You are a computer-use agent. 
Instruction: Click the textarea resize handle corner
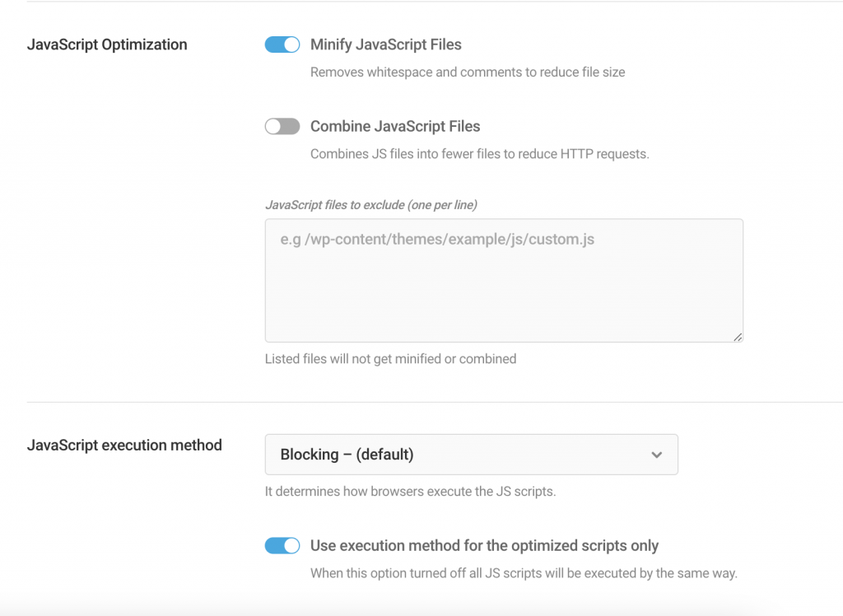coord(738,337)
